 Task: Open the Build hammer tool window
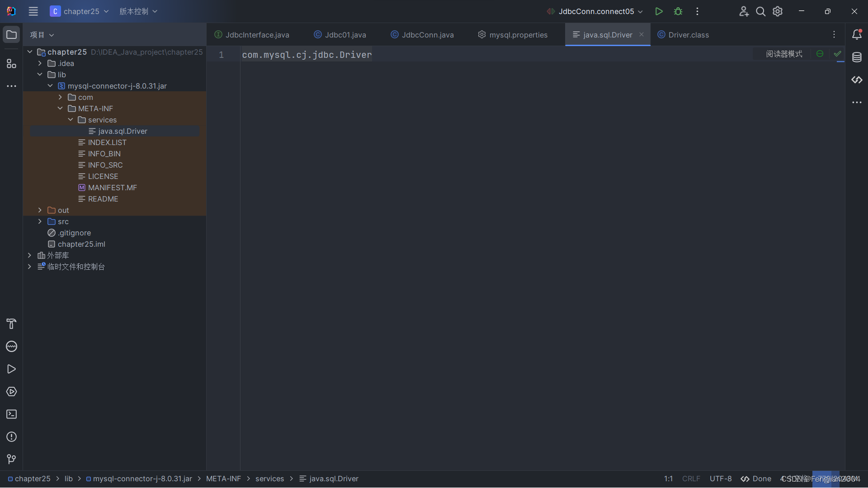[11, 324]
